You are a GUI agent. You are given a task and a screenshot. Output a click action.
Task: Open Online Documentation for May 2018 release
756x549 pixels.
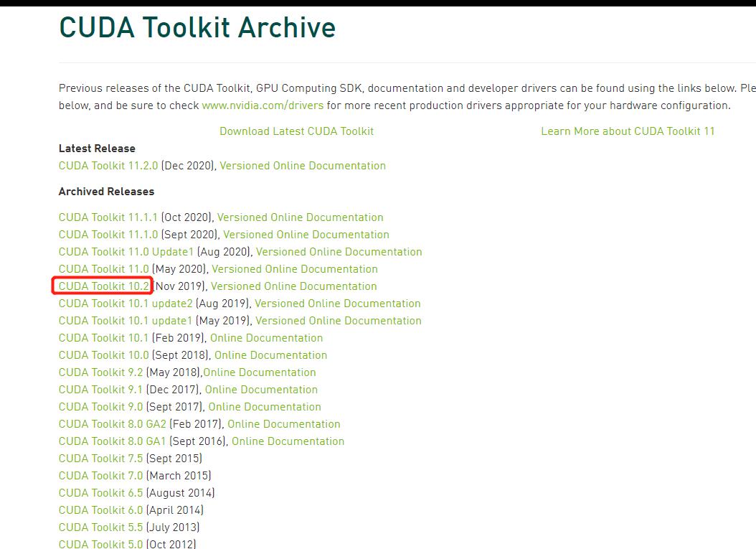coord(260,373)
